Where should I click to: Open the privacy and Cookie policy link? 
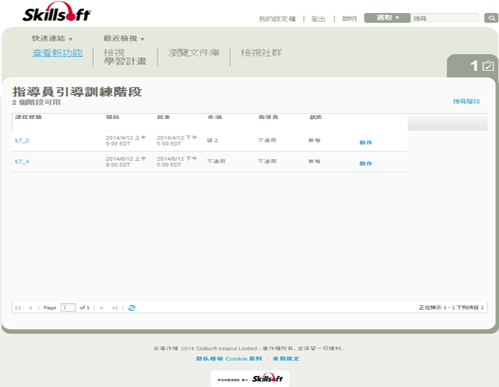(229, 359)
